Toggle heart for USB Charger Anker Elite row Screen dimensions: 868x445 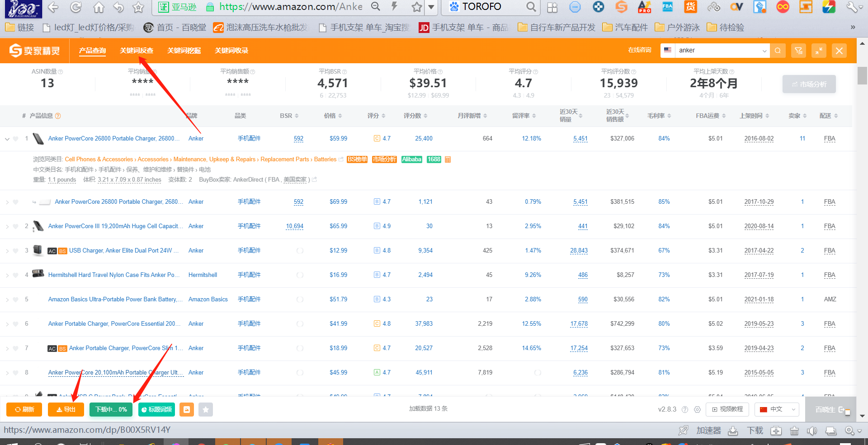pos(16,251)
